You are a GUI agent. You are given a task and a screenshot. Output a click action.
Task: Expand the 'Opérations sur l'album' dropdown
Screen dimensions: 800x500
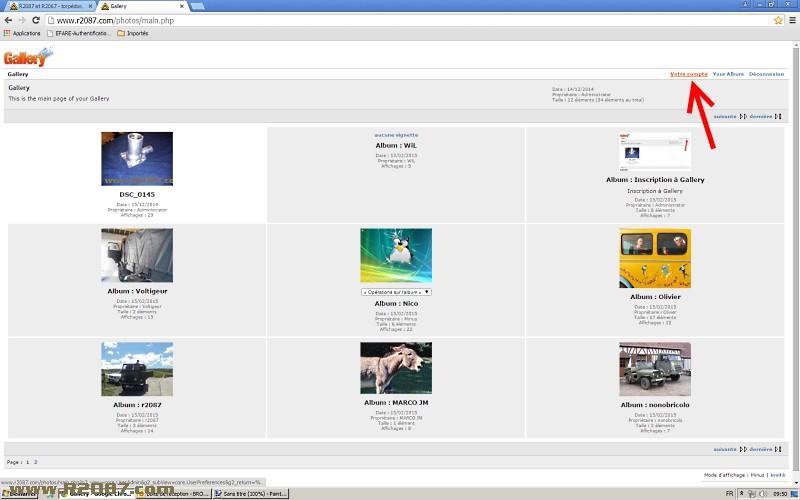[x=396, y=292]
